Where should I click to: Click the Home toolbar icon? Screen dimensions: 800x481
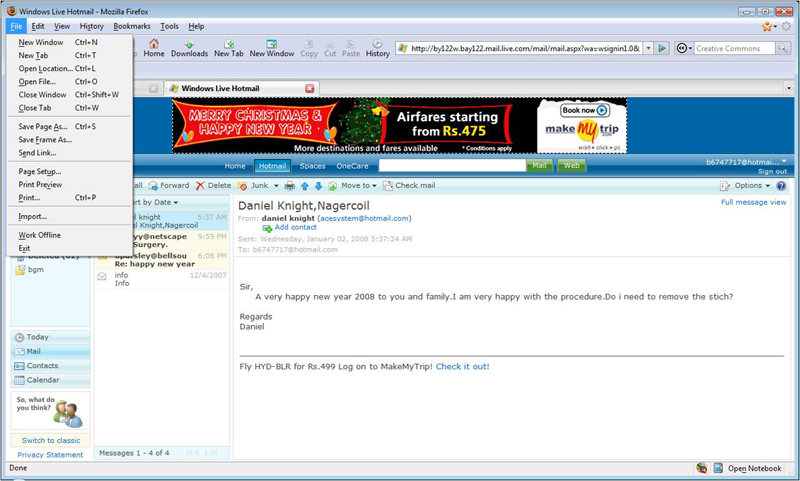point(153,47)
